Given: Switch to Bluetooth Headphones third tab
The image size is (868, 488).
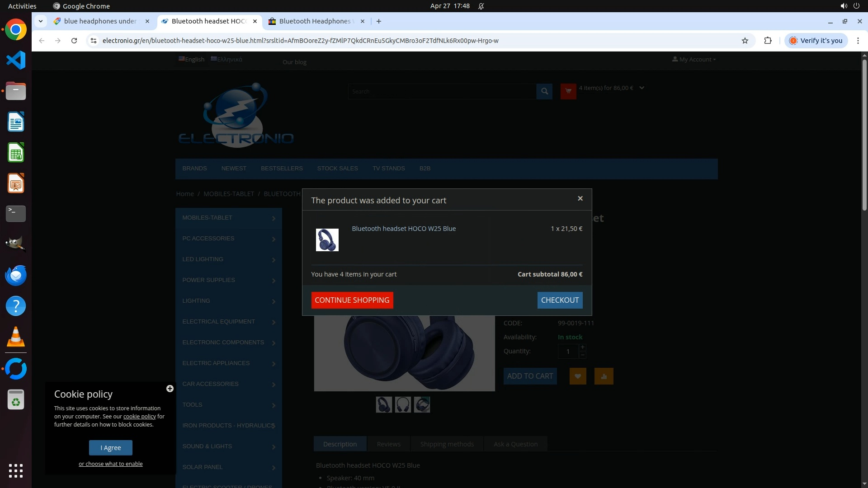Looking at the screenshot, I should (x=315, y=21).
